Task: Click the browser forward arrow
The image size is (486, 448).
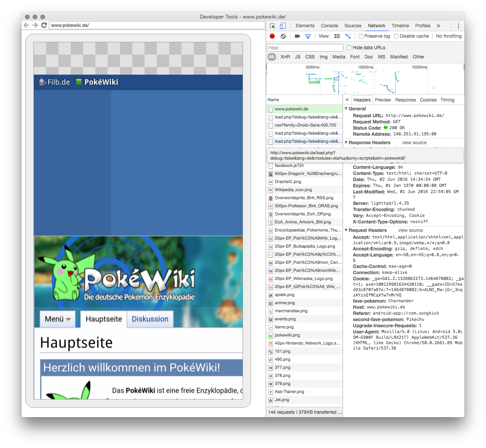Action: 35,25
